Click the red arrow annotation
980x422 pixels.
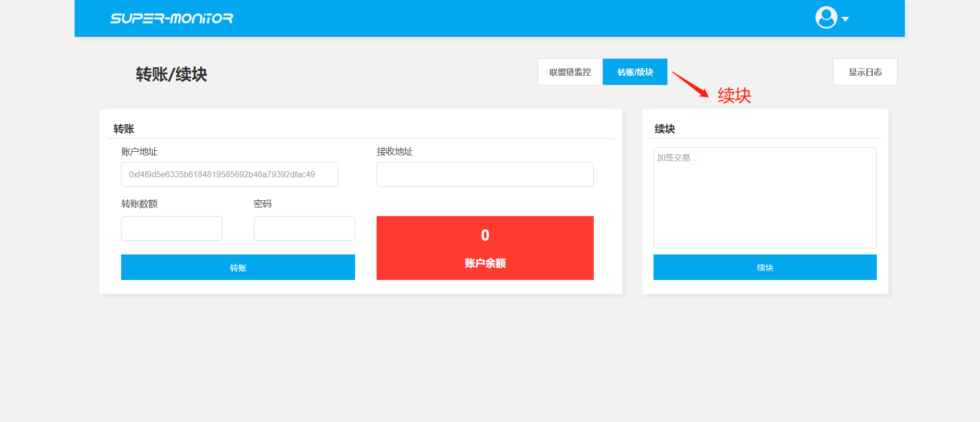click(690, 84)
